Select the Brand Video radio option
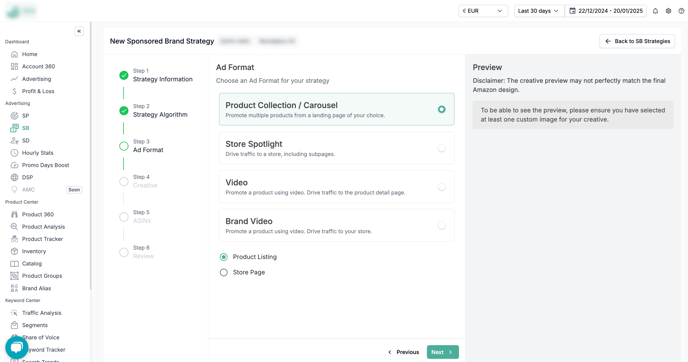This screenshot has height=362, width=688. (441, 226)
